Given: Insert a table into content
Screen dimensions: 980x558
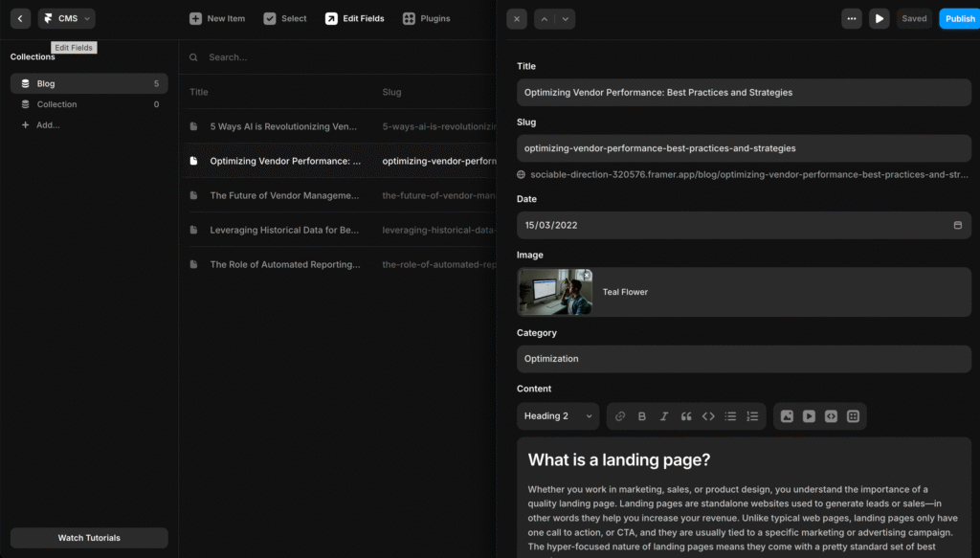Looking at the screenshot, I should (x=853, y=416).
